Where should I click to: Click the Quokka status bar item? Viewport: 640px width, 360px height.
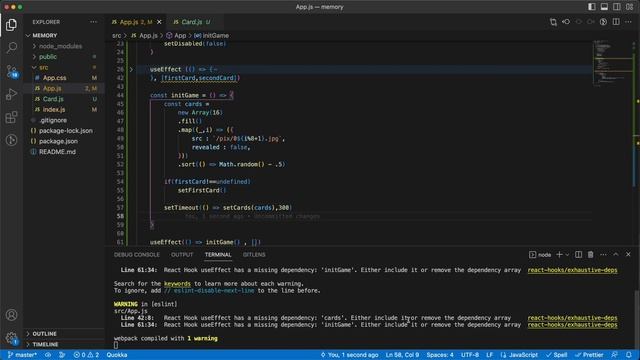[x=117, y=355]
